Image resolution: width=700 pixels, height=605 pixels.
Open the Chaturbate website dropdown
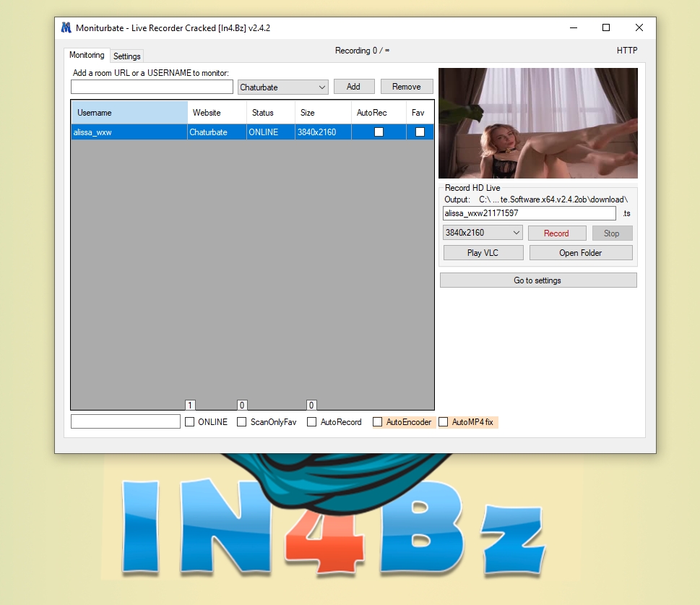pyautogui.click(x=283, y=87)
